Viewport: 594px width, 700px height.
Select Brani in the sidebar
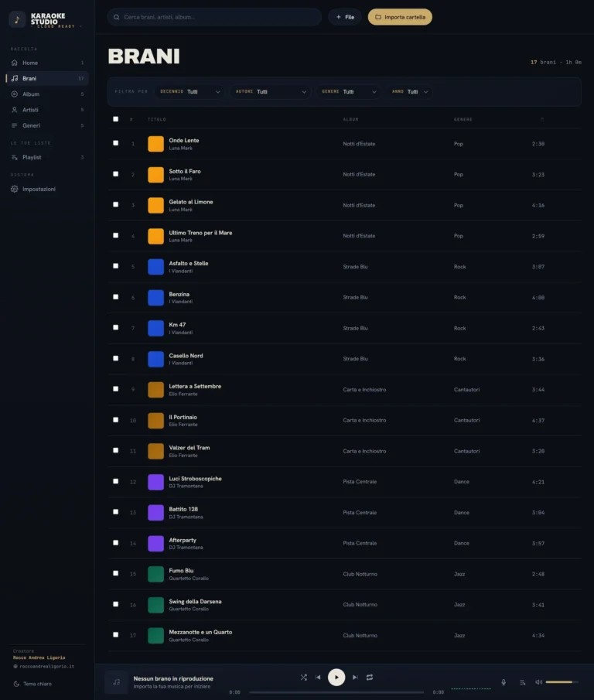click(47, 79)
